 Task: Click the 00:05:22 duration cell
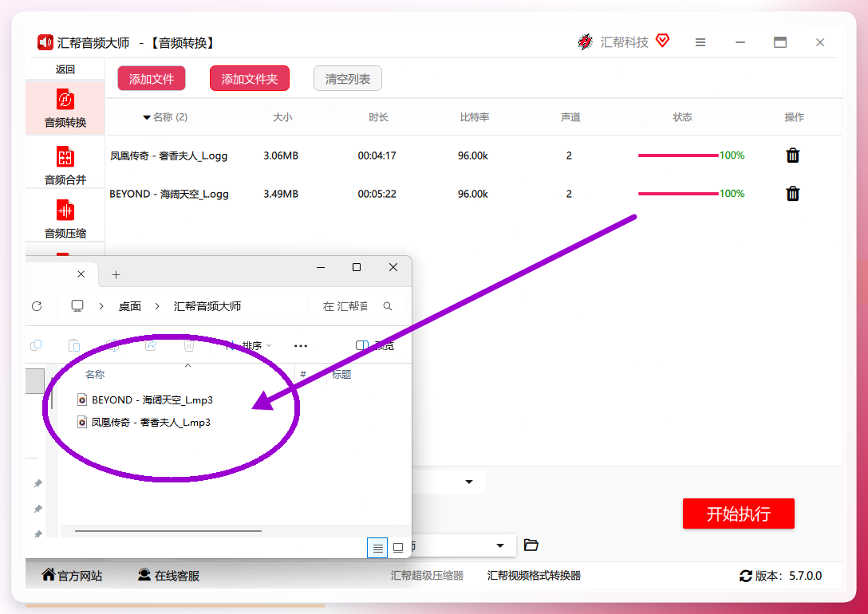coord(377,194)
